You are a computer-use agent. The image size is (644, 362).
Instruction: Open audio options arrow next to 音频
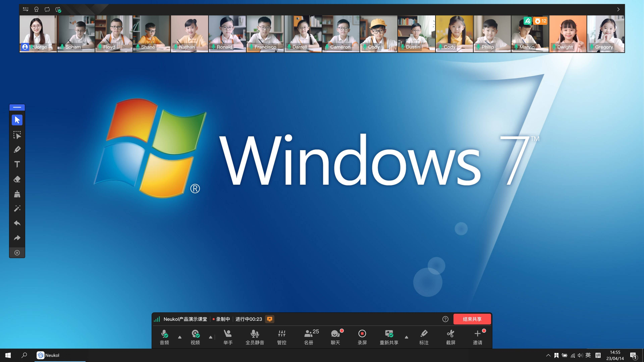pyautogui.click(x=179, y=337)
